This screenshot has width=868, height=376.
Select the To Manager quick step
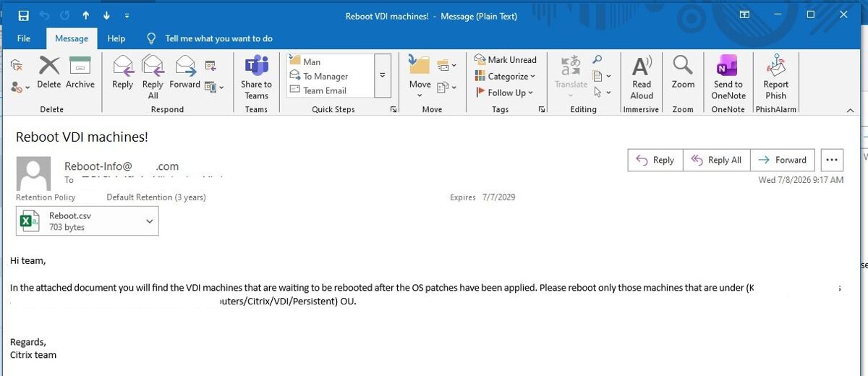pos(331,76)
